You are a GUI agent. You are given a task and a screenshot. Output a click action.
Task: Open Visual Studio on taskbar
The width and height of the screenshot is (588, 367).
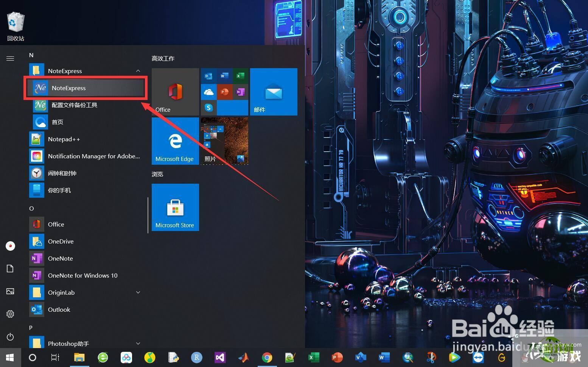pyautogui.click(x=220, y=357)
